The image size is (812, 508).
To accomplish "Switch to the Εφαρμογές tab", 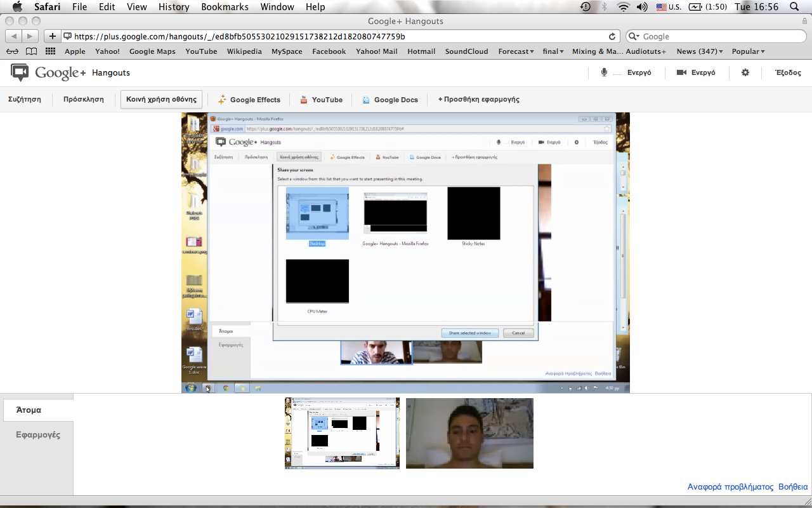I will (38, 435).
